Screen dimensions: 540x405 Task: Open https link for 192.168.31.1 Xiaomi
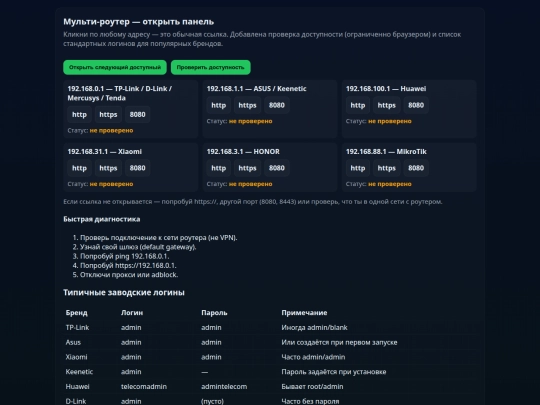(x=108, y=168)
